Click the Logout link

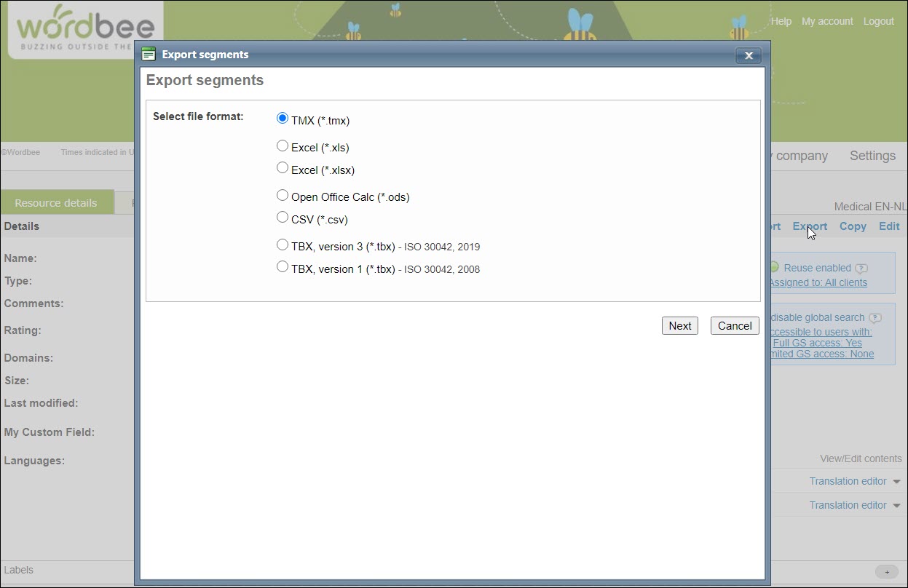878,21
